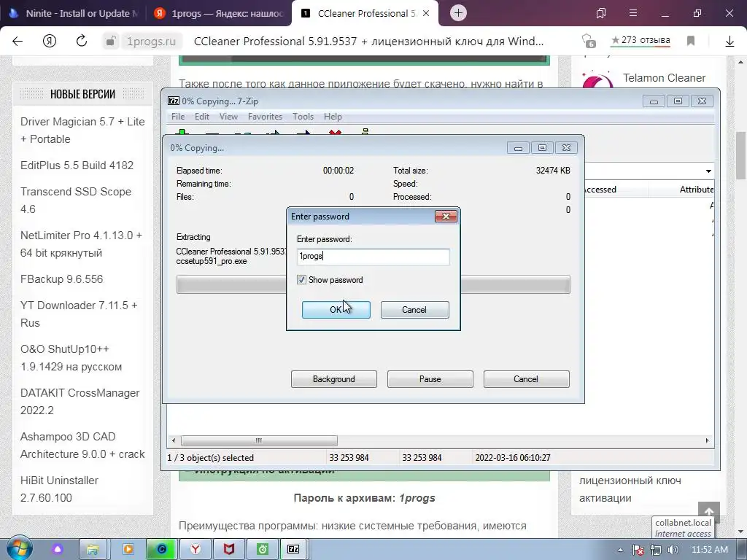Image resolution: width=747 pixels, height=560 pixels.
Task: Open the 273 отзыва reviews link
Action: [640, 41]
